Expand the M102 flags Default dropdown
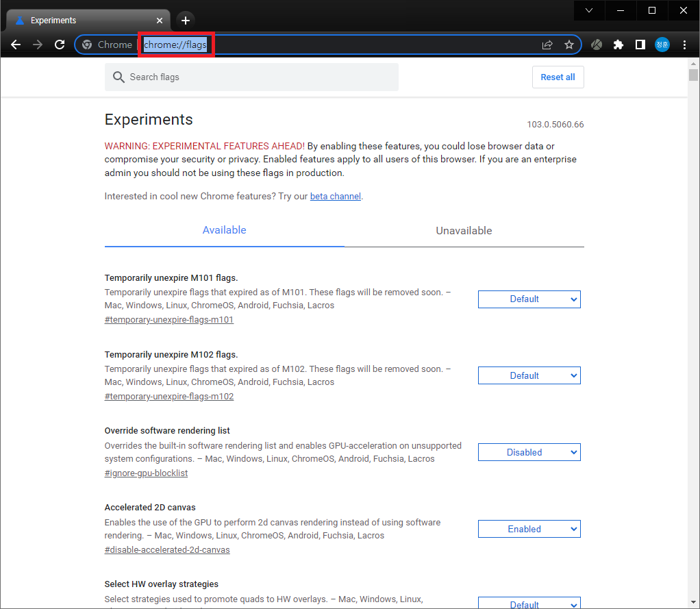Image resolution: width=700 pixels, height=609 pixels. pyautogui.click(x=529, y=375)
